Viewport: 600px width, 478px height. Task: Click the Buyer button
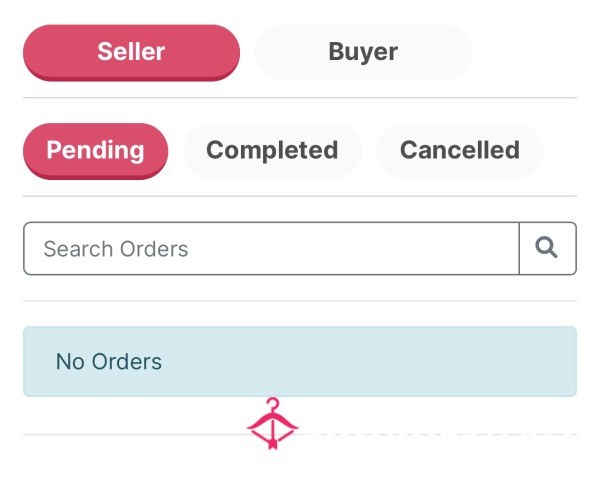click(363, 52)
